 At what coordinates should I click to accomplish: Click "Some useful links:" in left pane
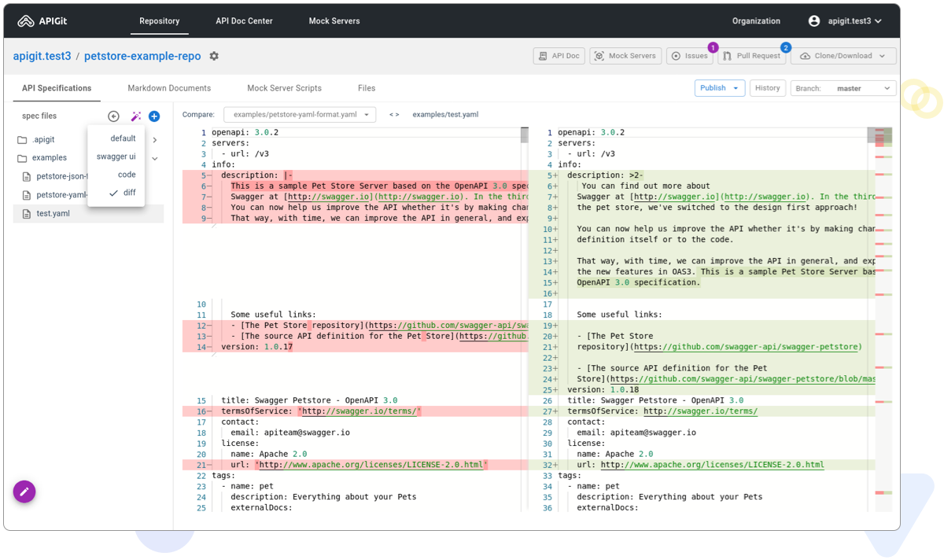coord(273,315)
